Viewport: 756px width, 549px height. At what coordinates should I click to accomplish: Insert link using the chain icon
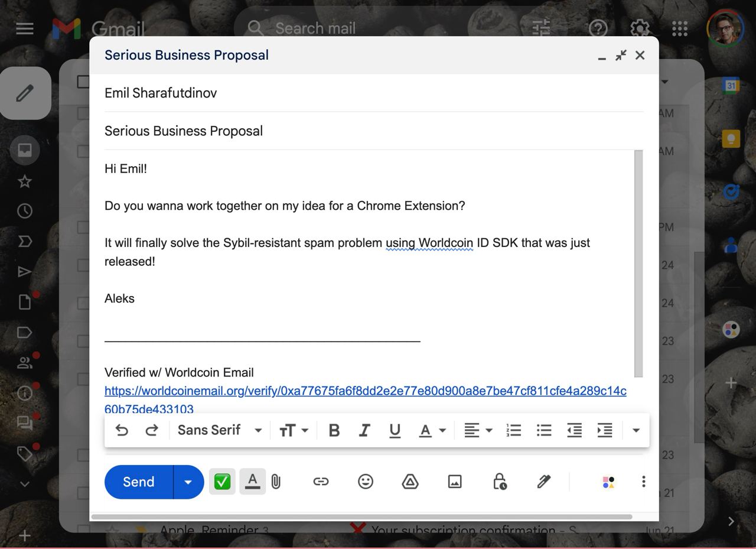pos(321,482)
